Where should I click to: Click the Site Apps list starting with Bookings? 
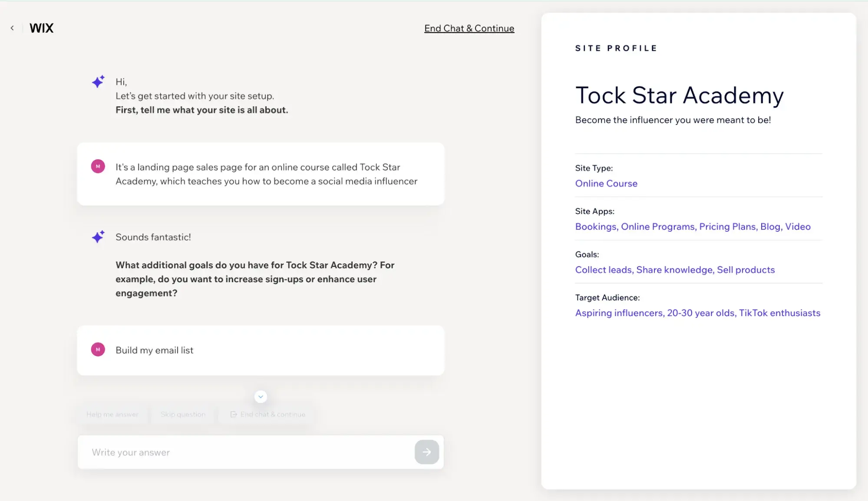[x=693, y=227]
